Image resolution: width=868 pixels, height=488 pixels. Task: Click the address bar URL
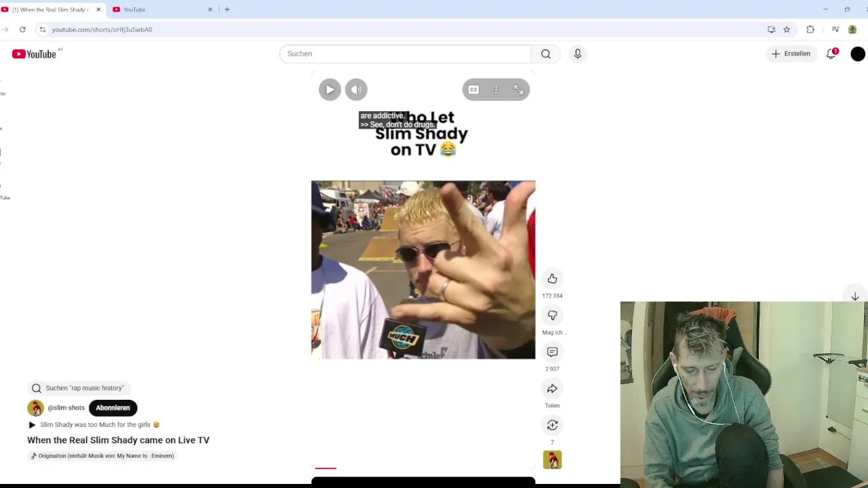tap(102, 30)
